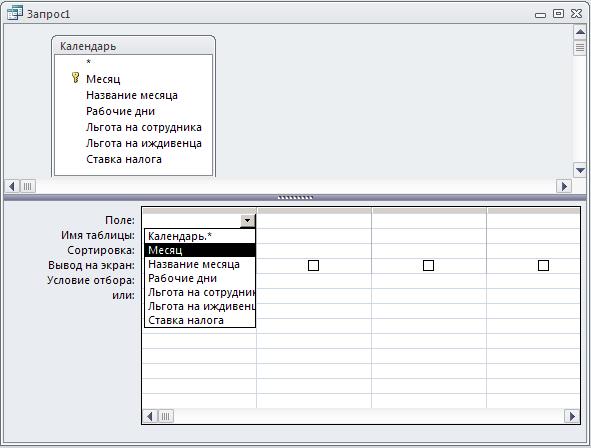Click the column selector above first grid column
This screenshot has width=591, height=448.
pos(200,210)
